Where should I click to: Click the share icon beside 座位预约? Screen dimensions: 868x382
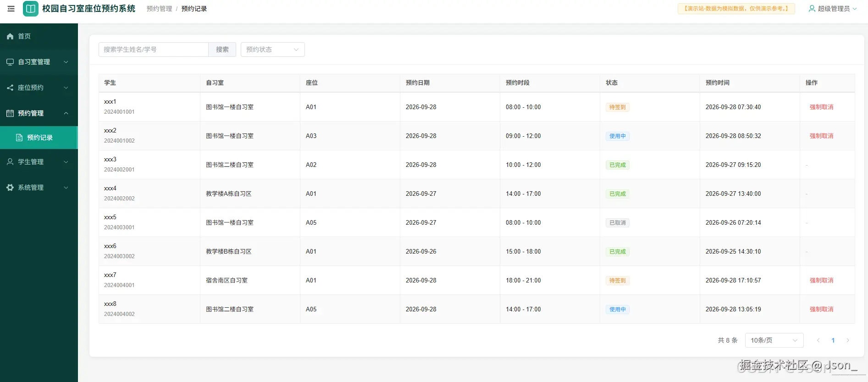point(10,88)
